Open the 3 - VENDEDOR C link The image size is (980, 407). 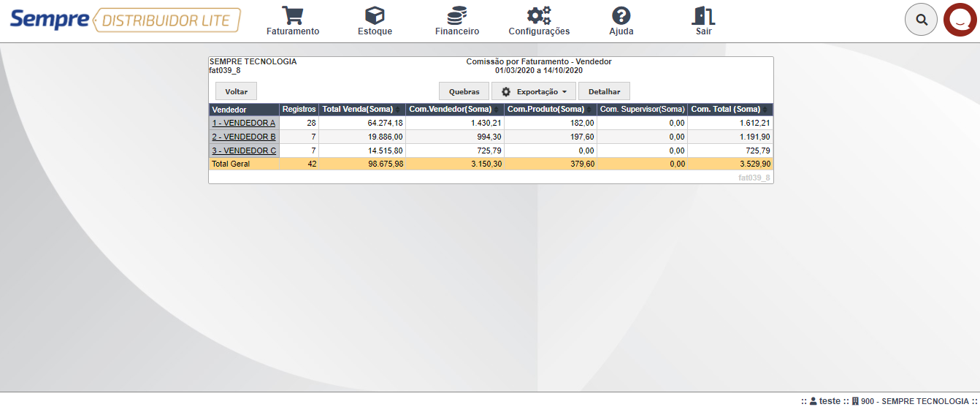(244, 151)
